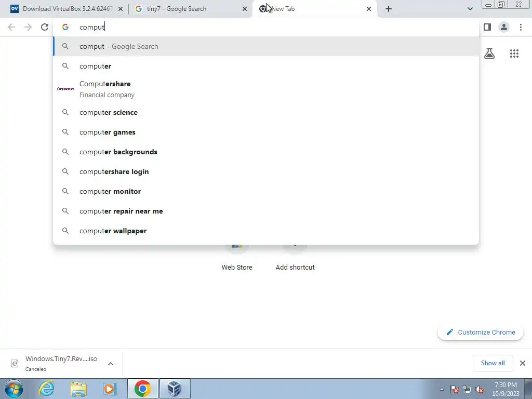Open the Google apps grid icon
This screenshot has width=532, height=399.
(514, 54)
